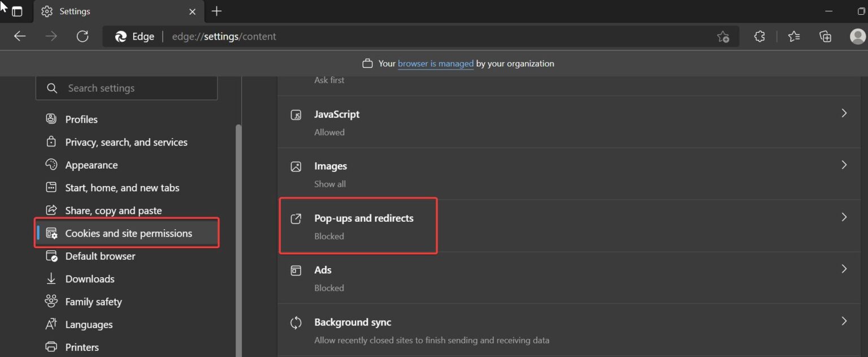Go back to the previous page

19,36
